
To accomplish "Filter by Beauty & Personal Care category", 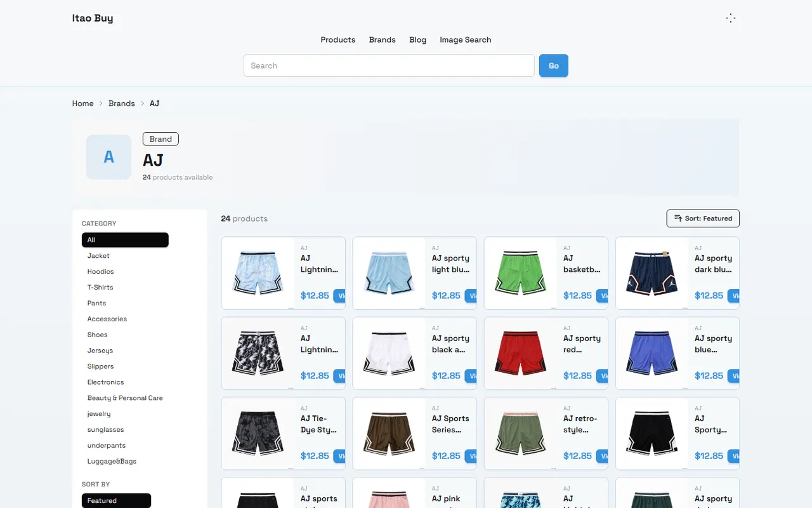I will 125,398.
